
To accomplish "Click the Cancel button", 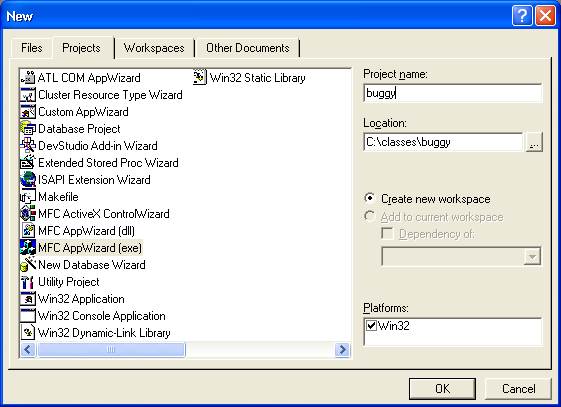I will coord(518,389).
